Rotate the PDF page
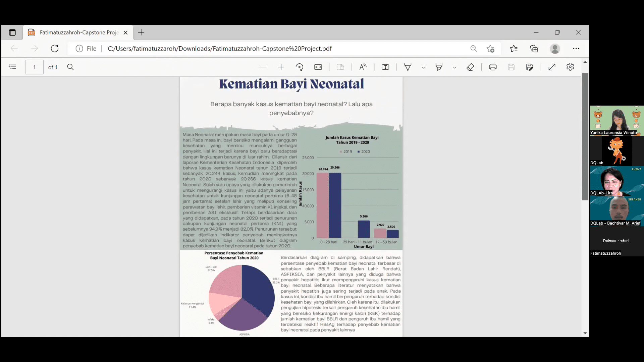 pyautogui.click(x=300, y=67)
